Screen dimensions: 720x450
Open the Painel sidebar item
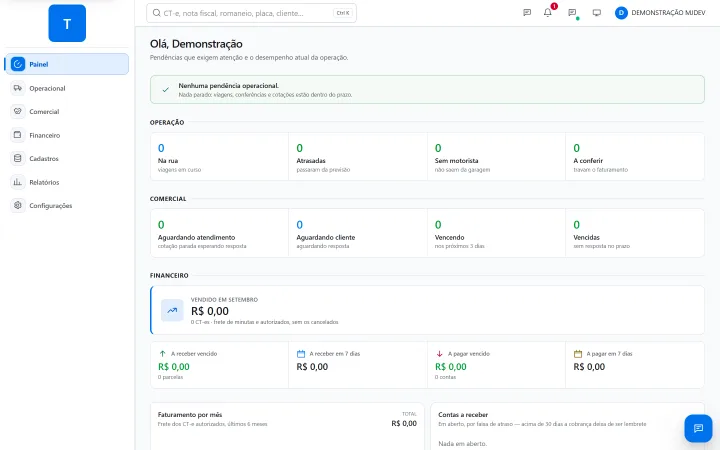point(67,64)
